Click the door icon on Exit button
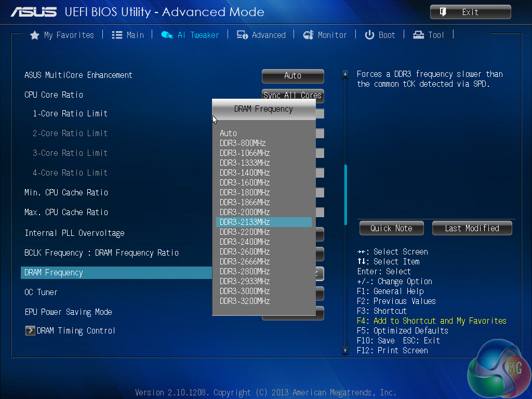532x399 pixels. pyautogui.click(x=443, y=12)
